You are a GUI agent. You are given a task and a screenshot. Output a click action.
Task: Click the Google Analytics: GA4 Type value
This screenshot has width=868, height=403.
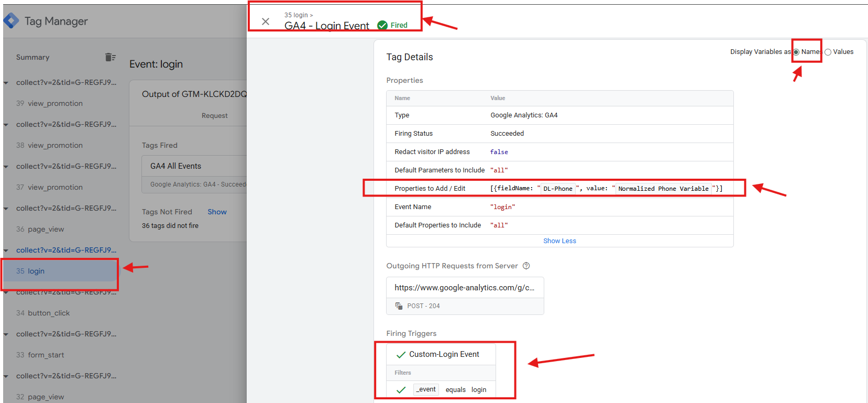click(524, 115)
